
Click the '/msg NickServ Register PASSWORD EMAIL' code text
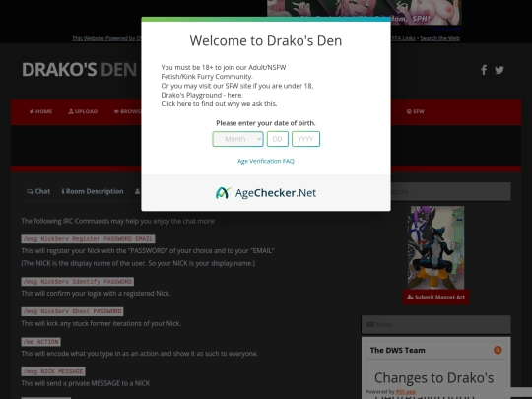pyautogui.click(x=88, y=239)
